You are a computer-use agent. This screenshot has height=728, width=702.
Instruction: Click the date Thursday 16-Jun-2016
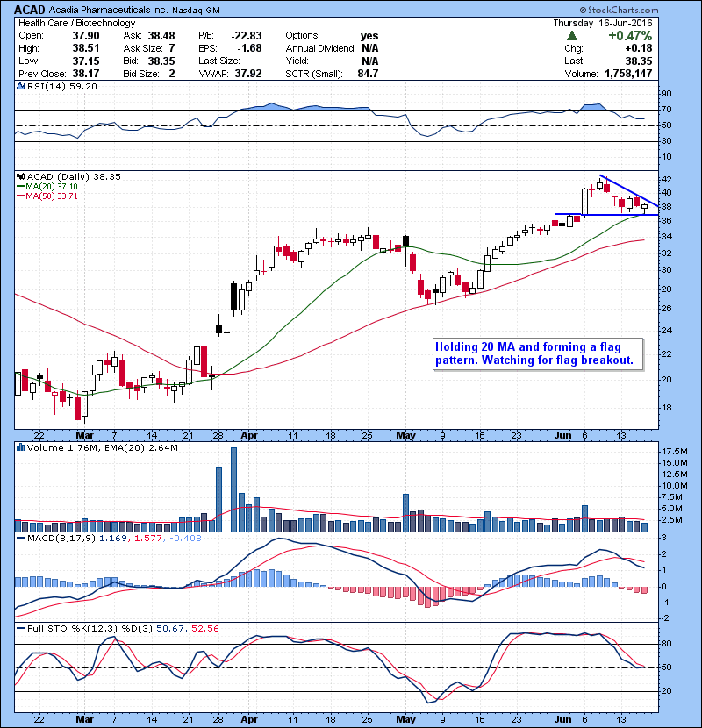[603, 23]
